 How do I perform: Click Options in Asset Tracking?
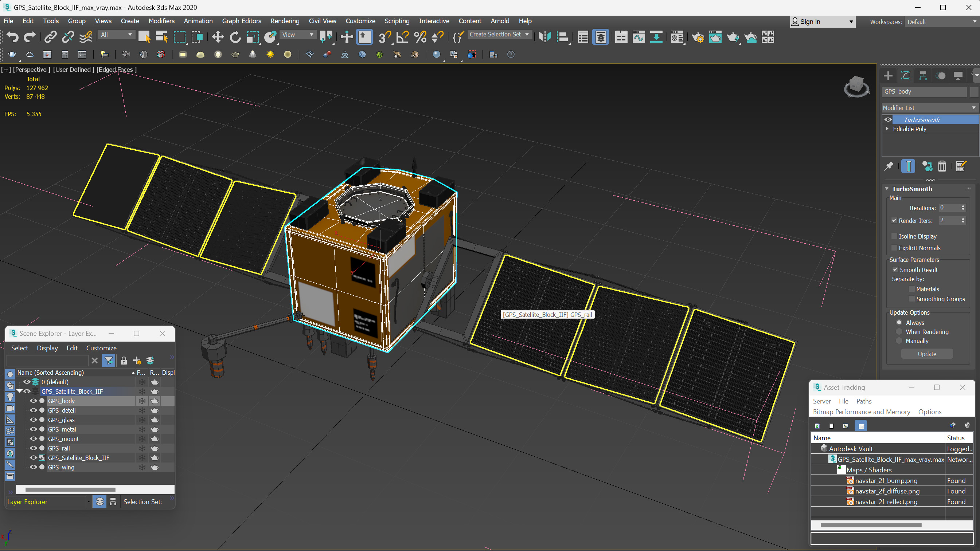pyautogui.click(x=930, y=412)
